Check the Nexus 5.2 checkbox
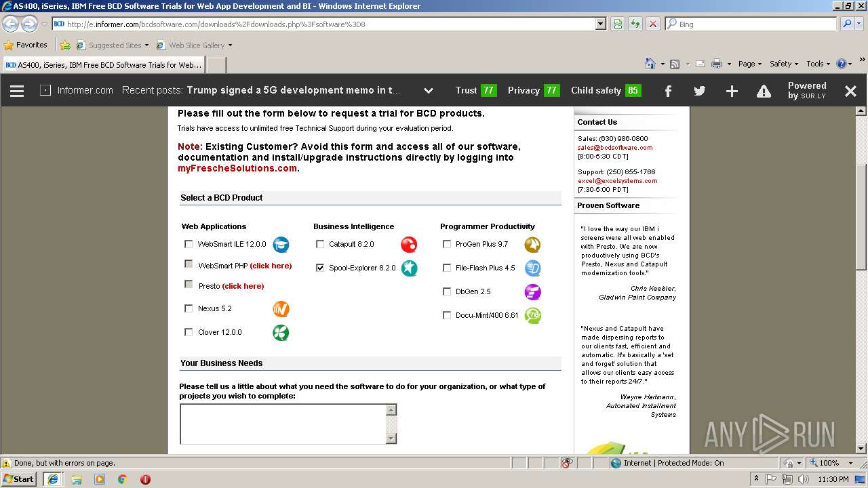 (189, 308)
